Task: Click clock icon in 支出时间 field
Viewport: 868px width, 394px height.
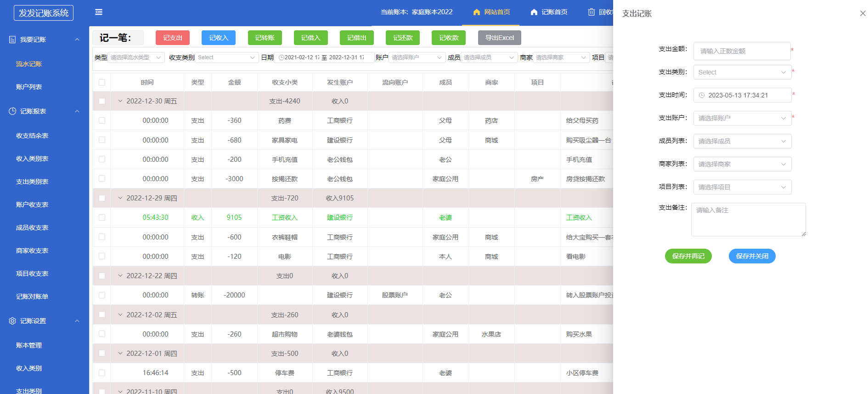Action: (702, 95)
